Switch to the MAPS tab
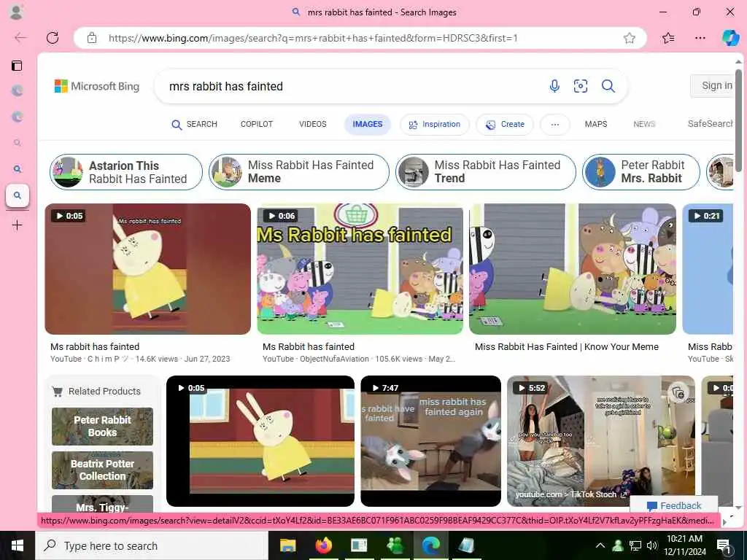 point(596,124)
